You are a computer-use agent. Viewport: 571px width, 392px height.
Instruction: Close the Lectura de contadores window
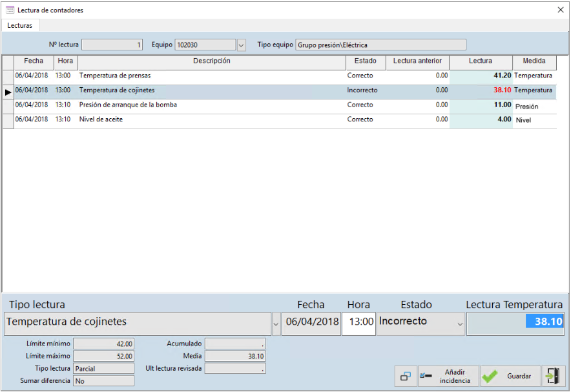coord(561,10)
